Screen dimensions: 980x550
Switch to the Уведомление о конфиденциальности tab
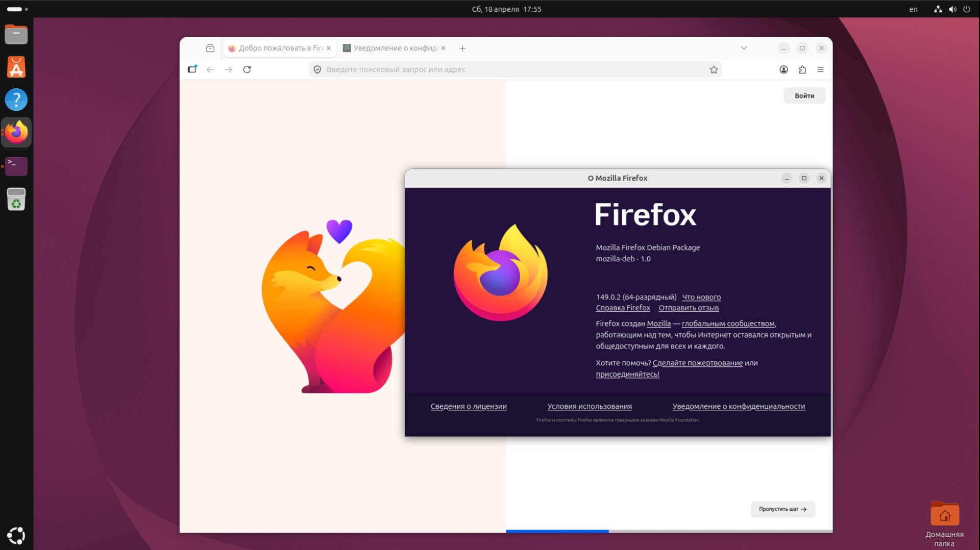[x=393, y=48]
